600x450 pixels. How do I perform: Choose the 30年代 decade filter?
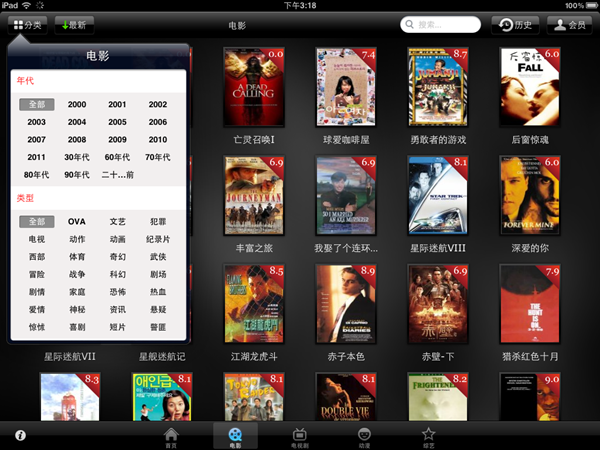tap(77, 157)
